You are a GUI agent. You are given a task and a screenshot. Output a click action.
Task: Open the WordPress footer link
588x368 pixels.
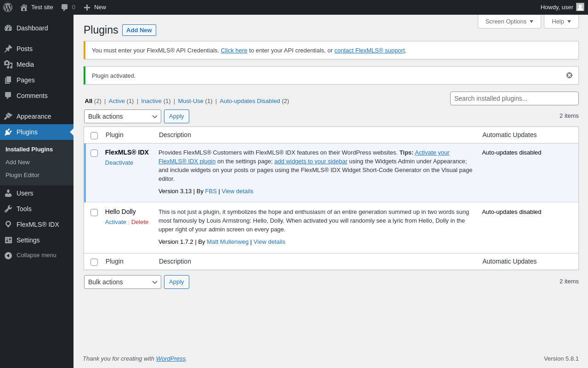171,359
